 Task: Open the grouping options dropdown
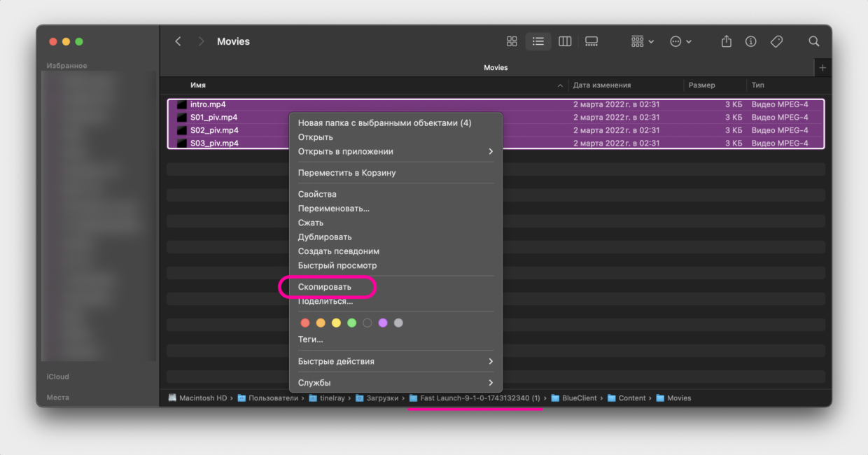coord(642,41)
